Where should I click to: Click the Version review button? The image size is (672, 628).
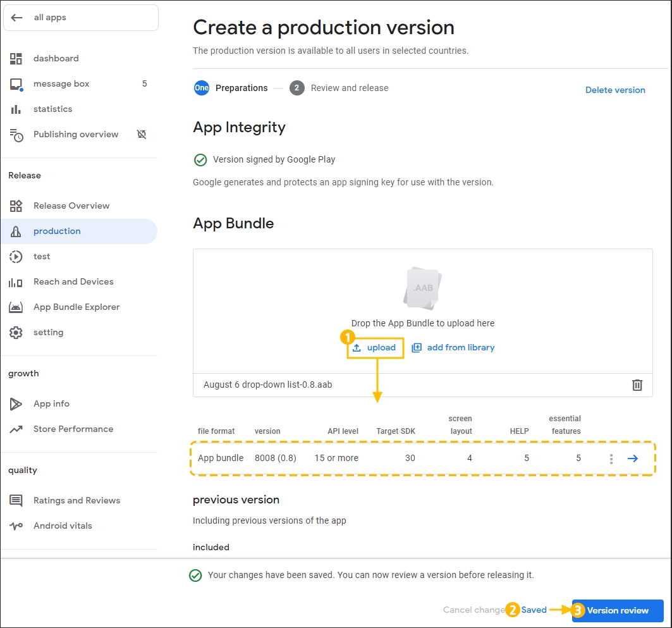coord(618,610)
